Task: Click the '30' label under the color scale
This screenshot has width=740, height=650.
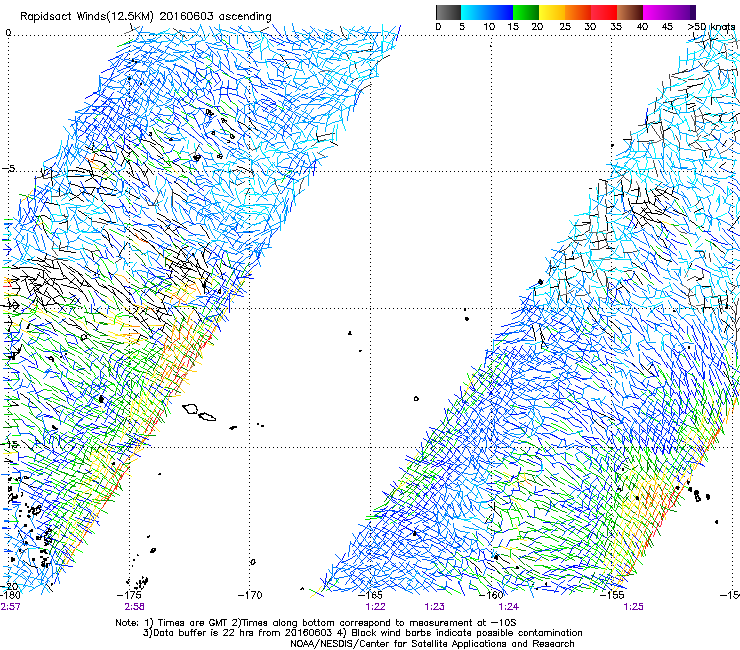Action: coord(590,27)
